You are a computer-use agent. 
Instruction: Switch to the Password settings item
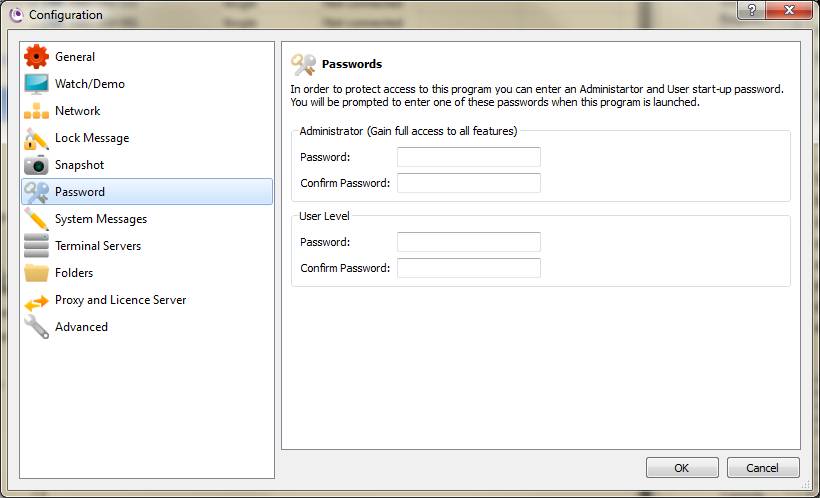click(147, 191)
